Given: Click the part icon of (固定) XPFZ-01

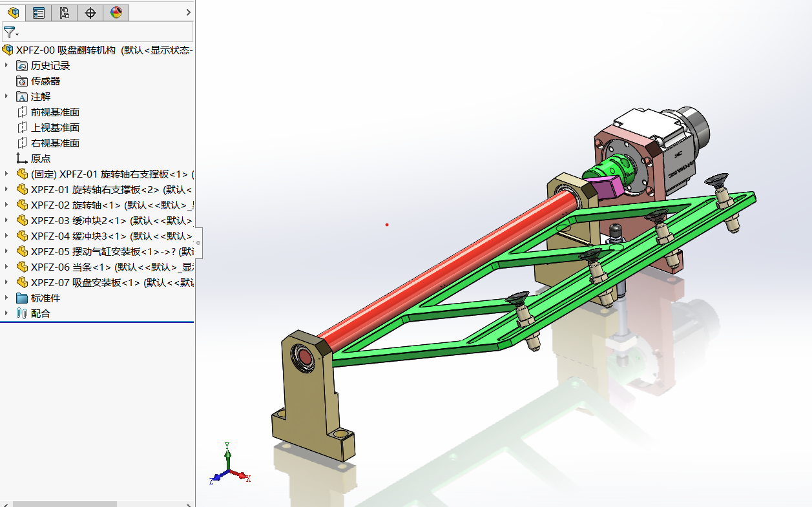Looking at the screenshot, I should pos(22,174).
